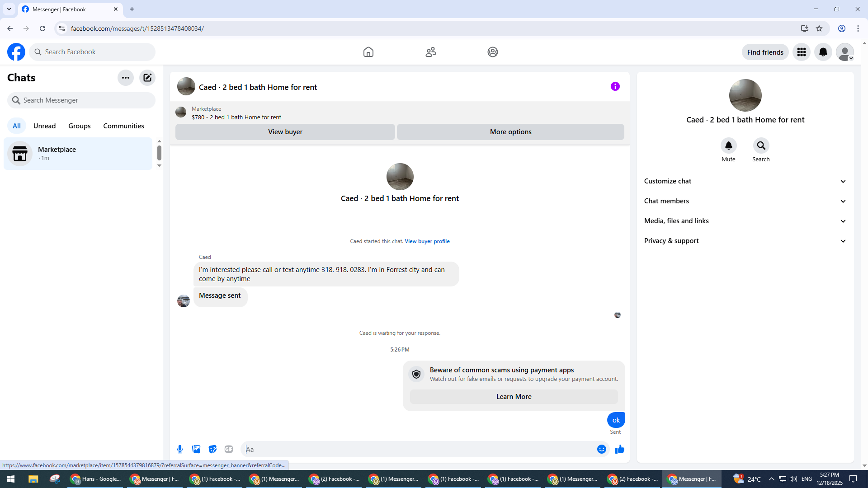Click the chat list scroll down arrow
Screen dimensions: 868x488
[x=159, y=165]
